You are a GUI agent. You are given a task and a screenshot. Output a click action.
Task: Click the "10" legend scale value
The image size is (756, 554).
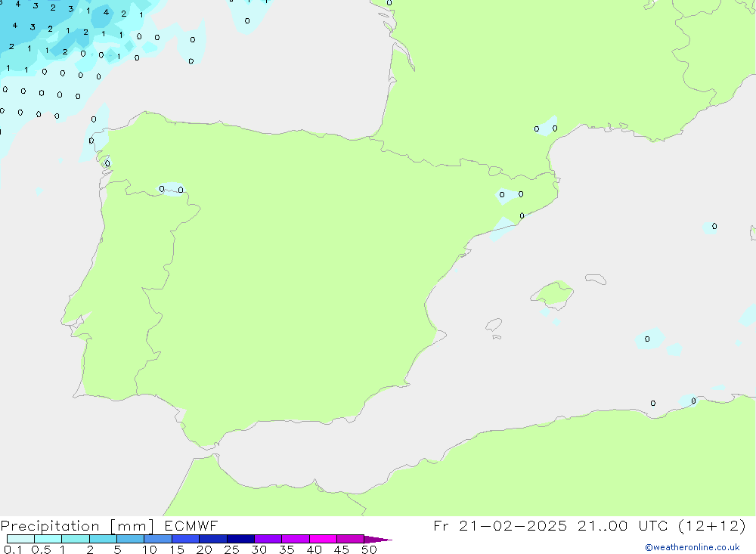(150, 549)
